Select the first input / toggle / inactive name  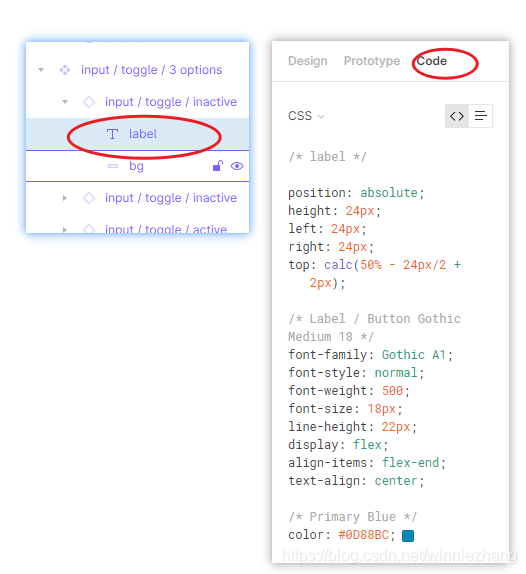(171, 102)
